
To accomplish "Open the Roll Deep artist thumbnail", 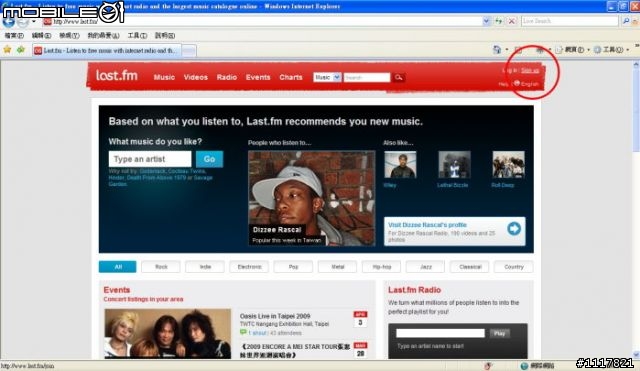I will (508, 164).
